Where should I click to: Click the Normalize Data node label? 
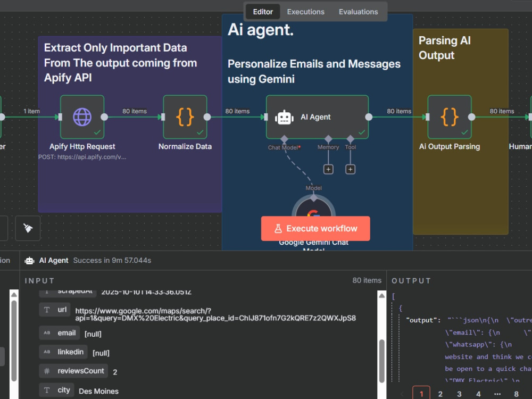pos(185,147)
